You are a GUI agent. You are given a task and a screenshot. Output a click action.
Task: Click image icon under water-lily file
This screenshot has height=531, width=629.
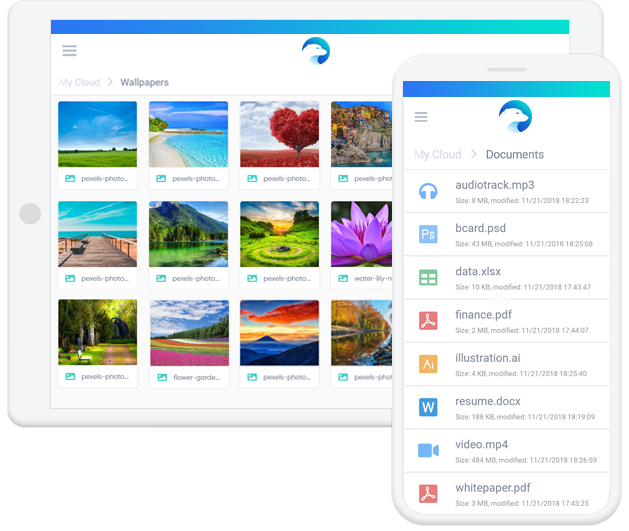point(343,278)
